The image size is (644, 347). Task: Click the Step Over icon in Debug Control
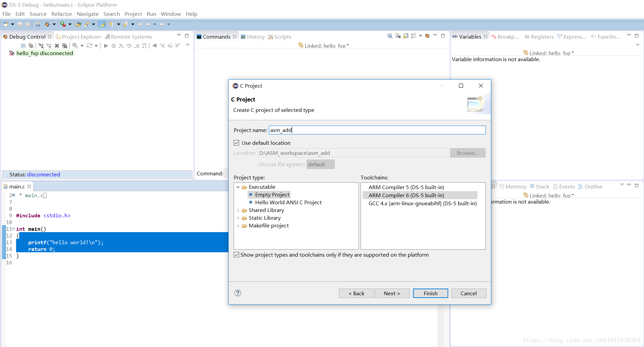click(x=129, y=46)
